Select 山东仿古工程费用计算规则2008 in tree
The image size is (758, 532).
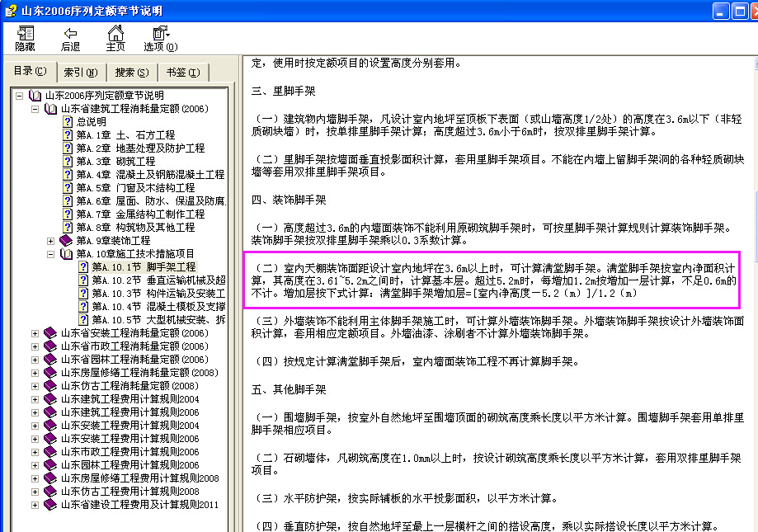(x=130, y=492)
